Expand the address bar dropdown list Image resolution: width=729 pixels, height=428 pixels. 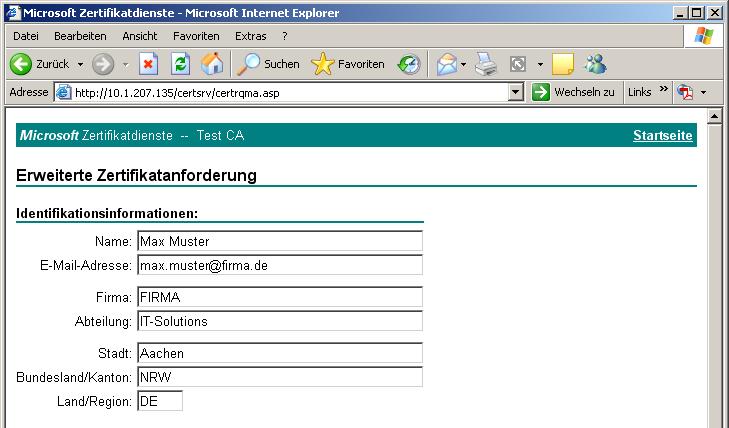click(516, 92)
